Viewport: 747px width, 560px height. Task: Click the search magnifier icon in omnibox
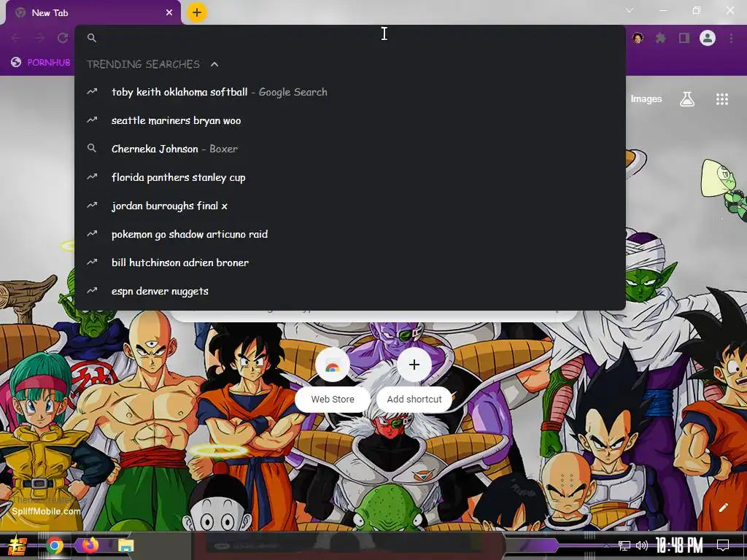[92, 38]
